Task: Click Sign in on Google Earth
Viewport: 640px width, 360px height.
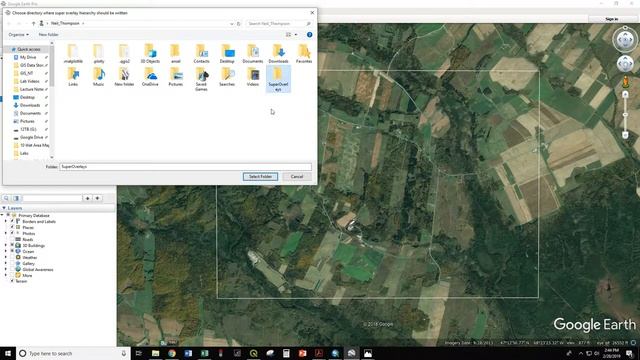Action: [611, 19]
